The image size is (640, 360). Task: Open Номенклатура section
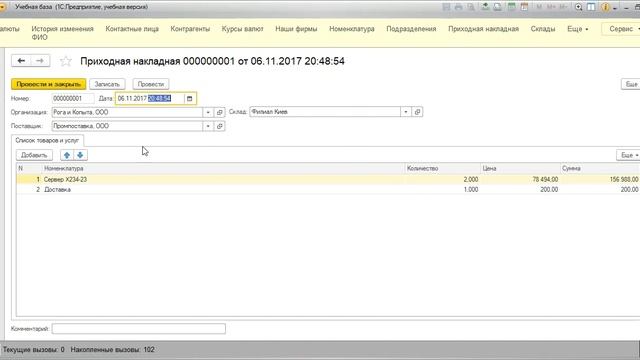352,29
